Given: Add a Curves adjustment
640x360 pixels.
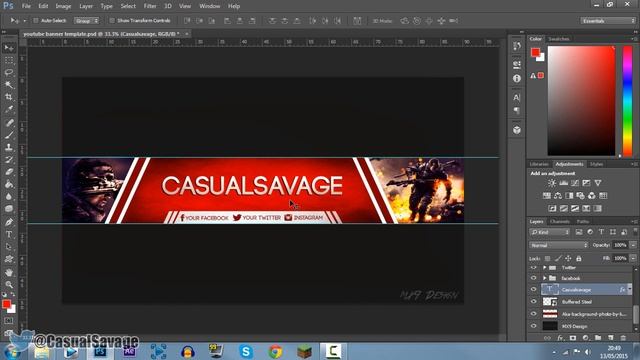Looking at the screenshot, I should pyautogui.click(x=575, y=183).
